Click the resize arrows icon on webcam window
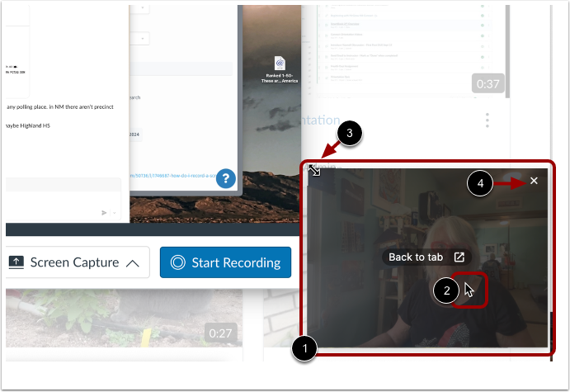 coord(314,170)
